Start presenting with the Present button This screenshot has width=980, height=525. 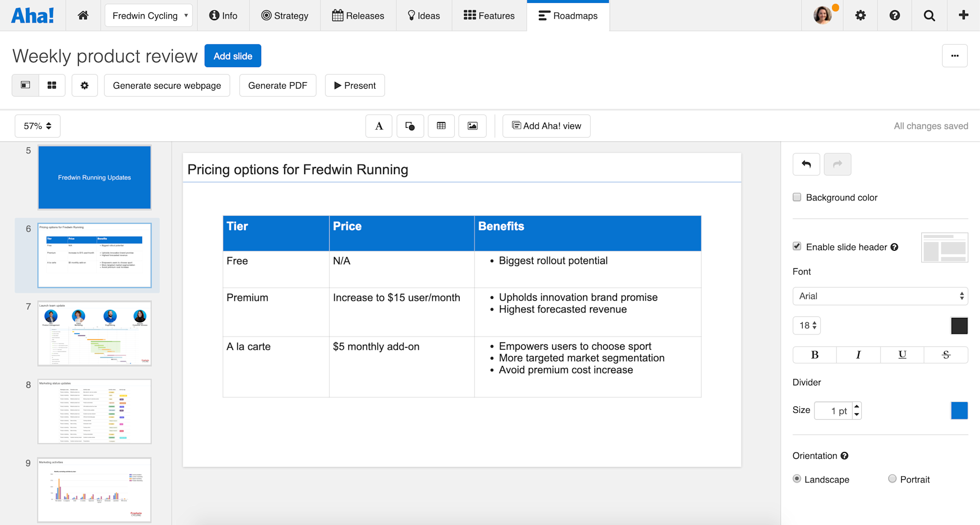pyautogui.click(x=354, y=85)
